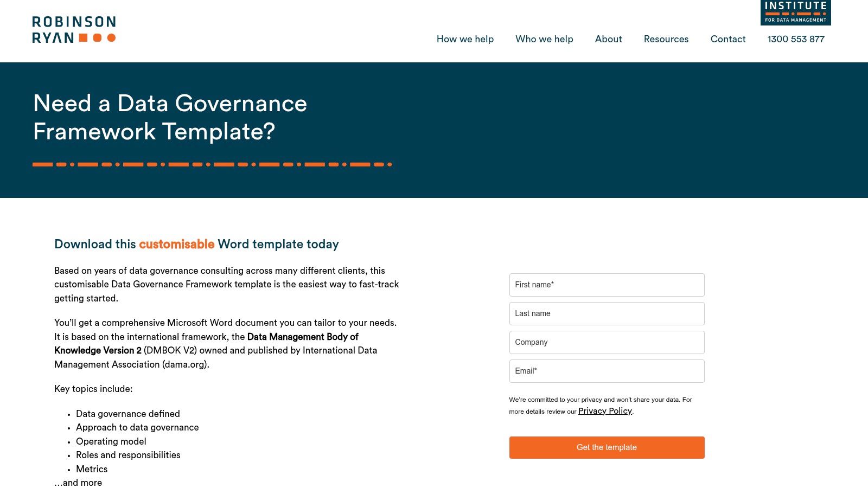Click the 'Download this customisable Word template today' heading
868x488 pixels.
[x=196, y=244]
